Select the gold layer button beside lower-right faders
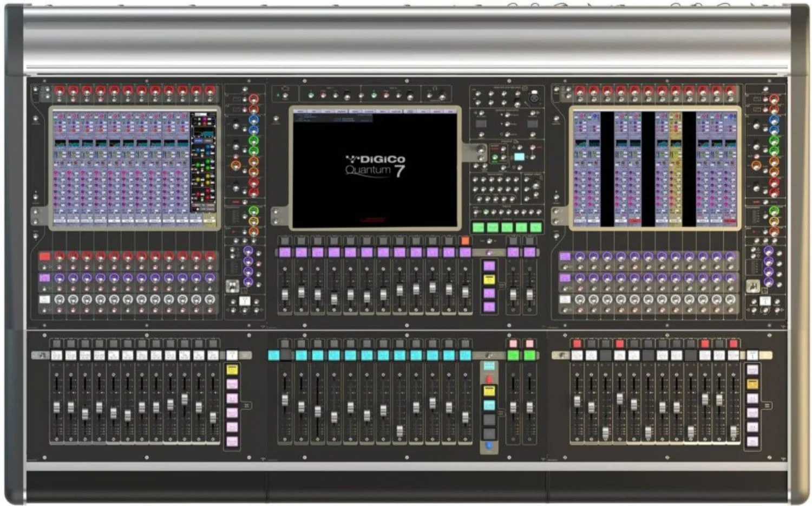 [x=752, y=384]
